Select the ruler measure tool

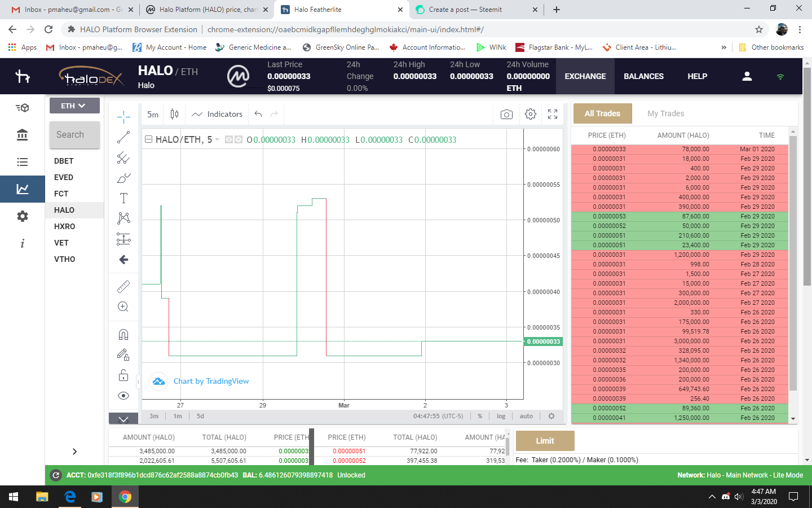click(x=123, y=287)
